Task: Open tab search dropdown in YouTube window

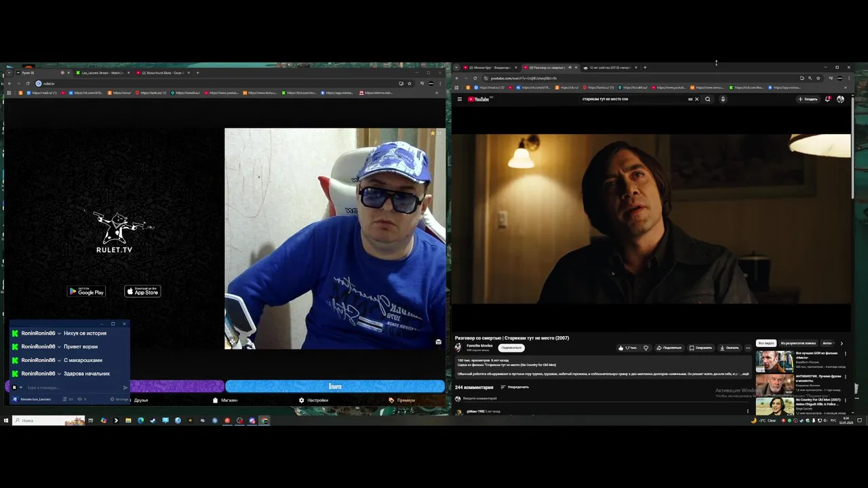Action: click(x=456, y=67)
